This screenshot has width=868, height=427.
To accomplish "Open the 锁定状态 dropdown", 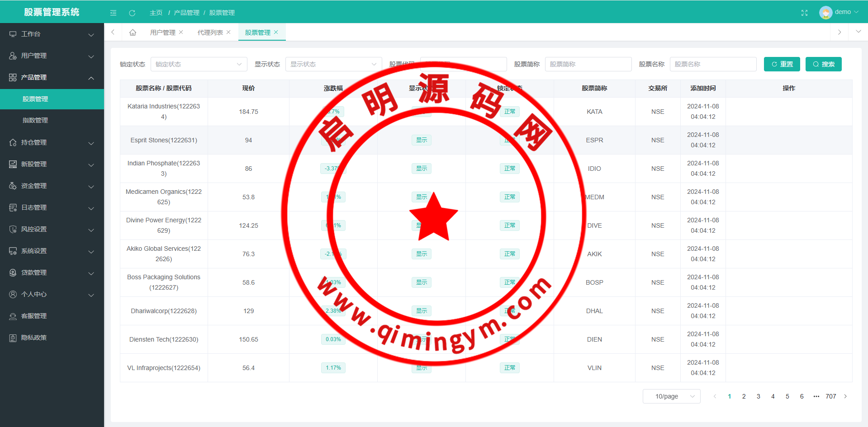I will (x=199, y=64).
